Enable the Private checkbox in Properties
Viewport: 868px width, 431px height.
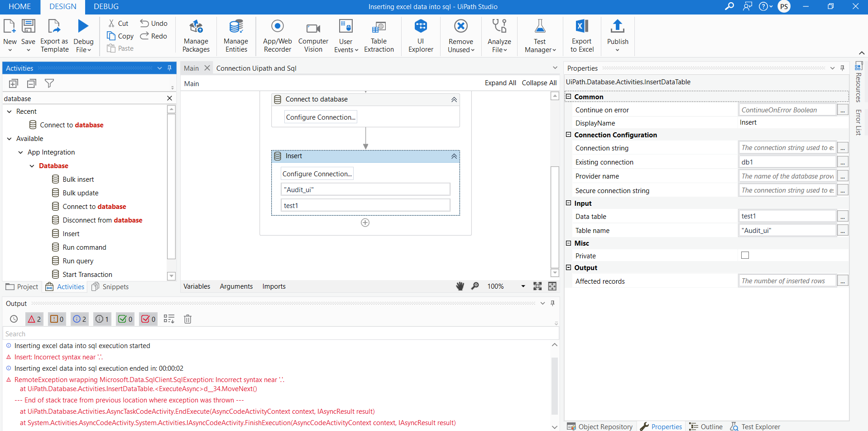tap(744, 255)
